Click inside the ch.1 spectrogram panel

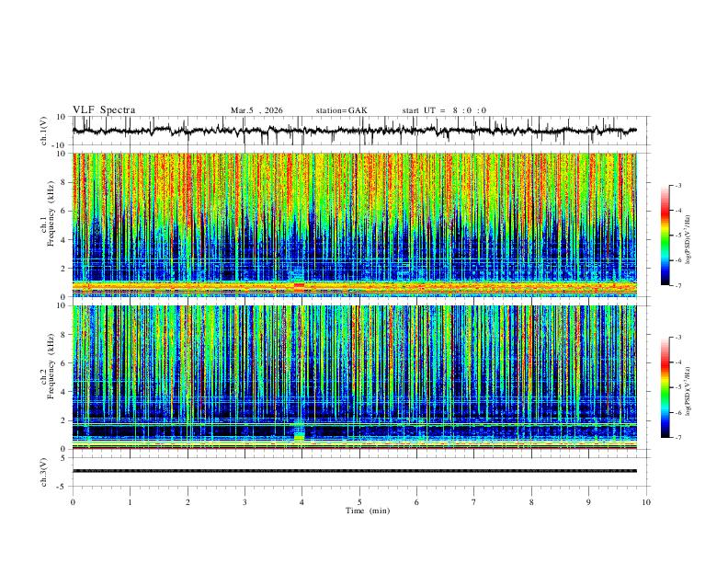coord(355,224)
